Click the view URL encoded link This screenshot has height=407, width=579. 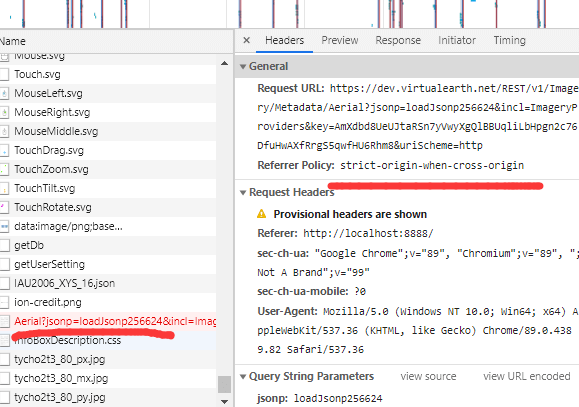(x=527, y=376)
